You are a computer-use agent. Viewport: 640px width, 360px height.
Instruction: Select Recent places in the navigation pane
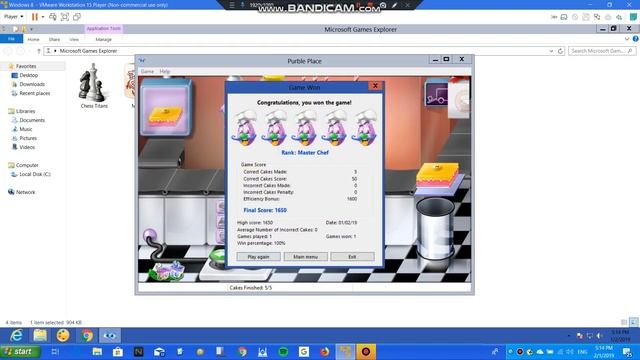[x=35, y=93]
